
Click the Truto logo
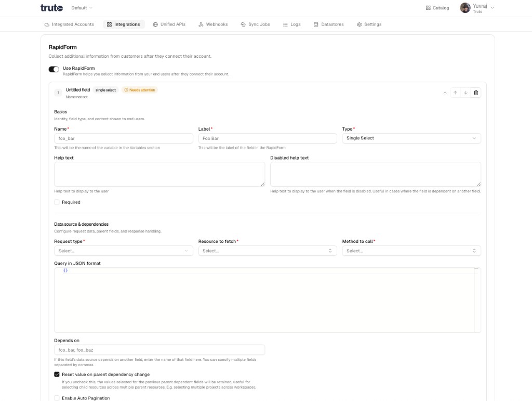pyautogui.click(x=51, y=7)
